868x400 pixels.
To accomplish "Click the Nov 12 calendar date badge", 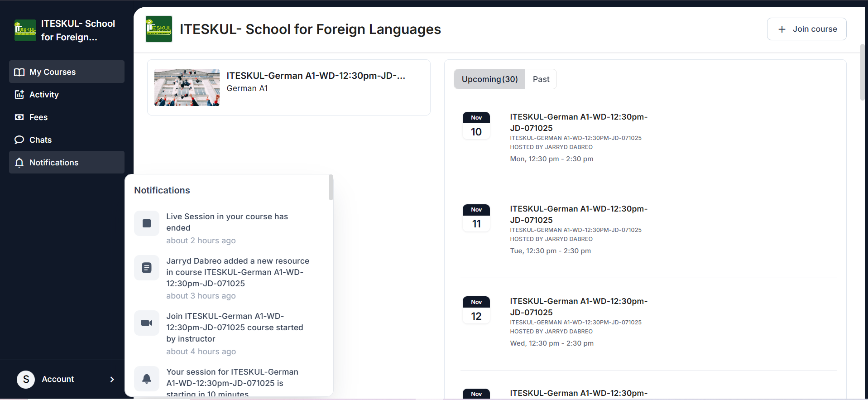I will tap(476, 310).
